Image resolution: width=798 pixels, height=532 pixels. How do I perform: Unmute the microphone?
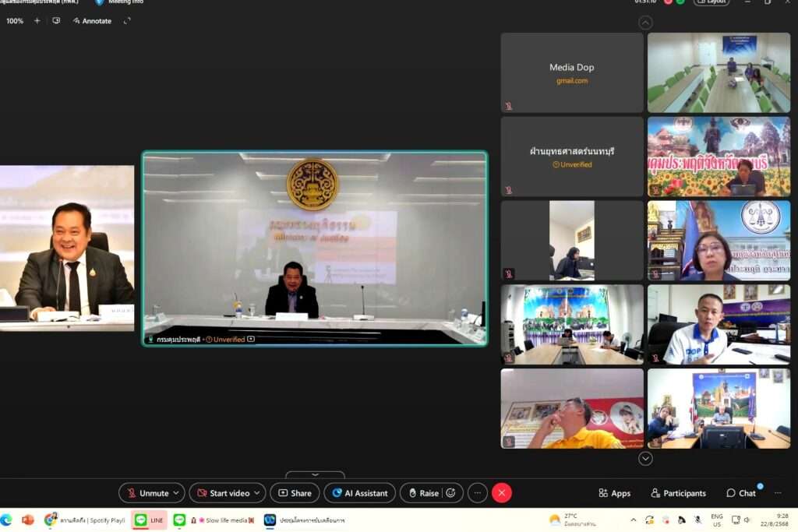click(x=147, y=493)
